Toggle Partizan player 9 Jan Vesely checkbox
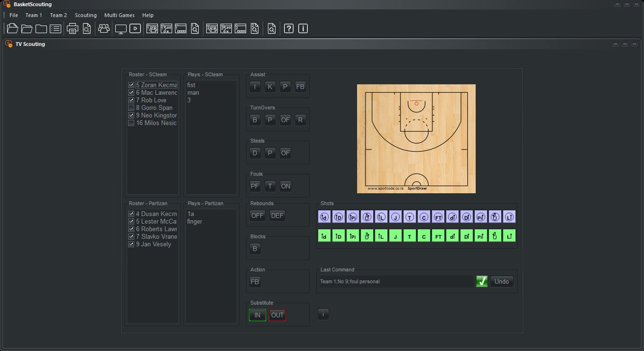The height and width of the screenshot is (351, 644). pos(131,244)
